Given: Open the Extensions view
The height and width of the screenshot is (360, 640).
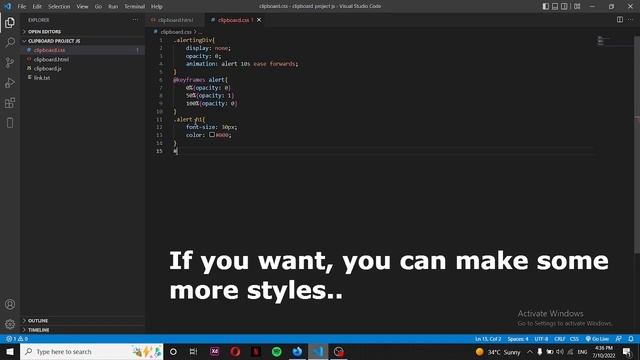Looking at the screenshot, I should tap(10, 102).
